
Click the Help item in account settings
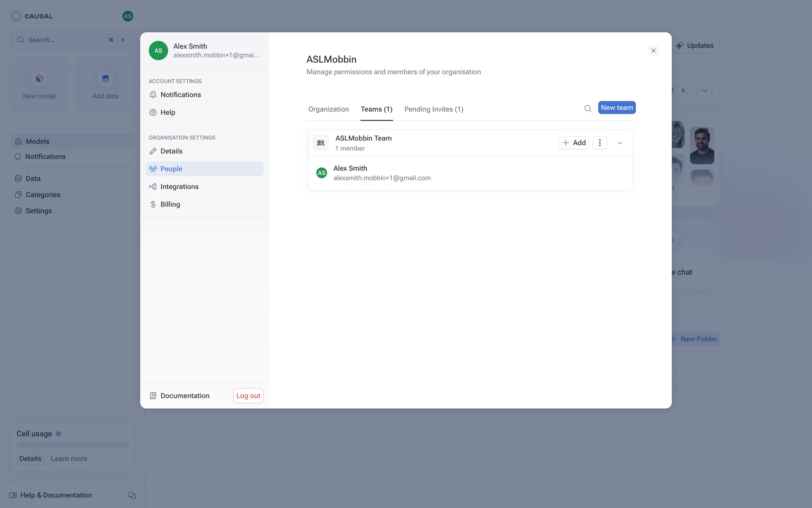pyautogui.click(x=167, y=113)
